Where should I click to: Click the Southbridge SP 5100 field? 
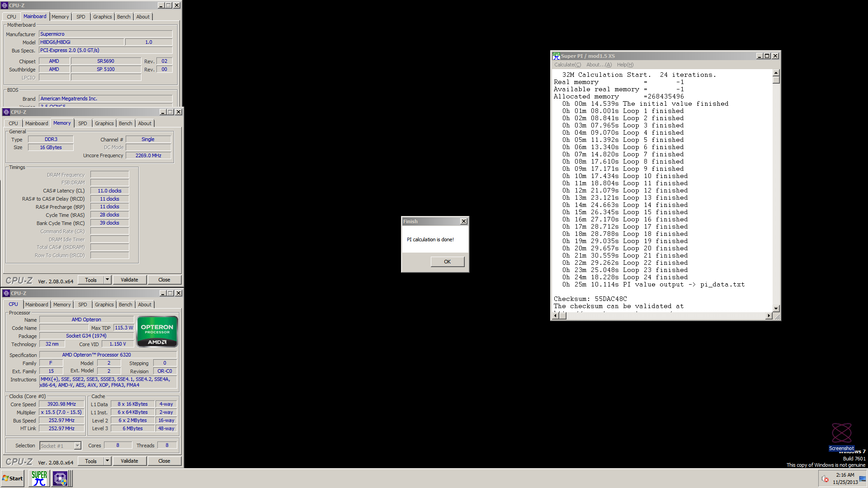(x=106, y=69)
